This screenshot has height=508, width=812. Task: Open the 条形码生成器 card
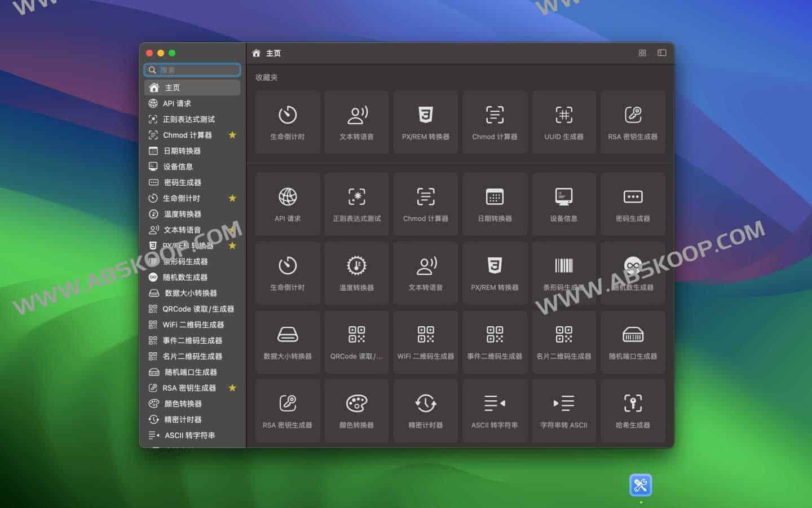(564, 273)
